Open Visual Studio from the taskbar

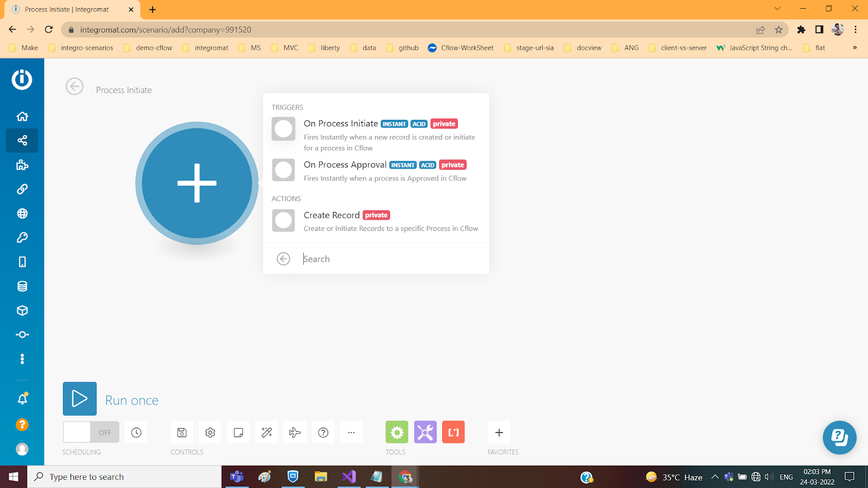coord(349,477)
